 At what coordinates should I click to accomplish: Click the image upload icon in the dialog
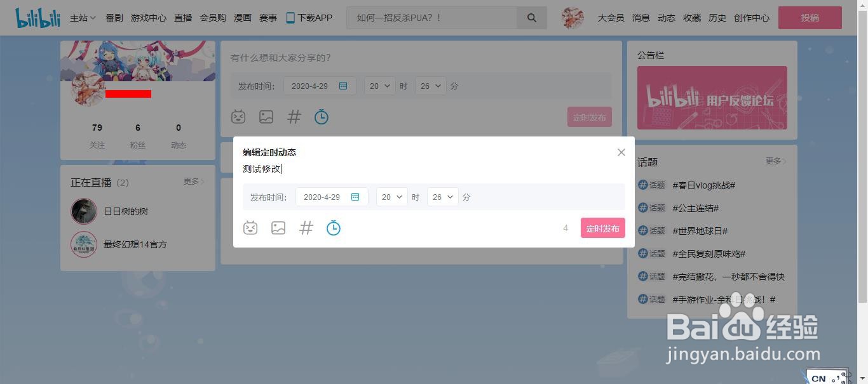tap(278, 228)
